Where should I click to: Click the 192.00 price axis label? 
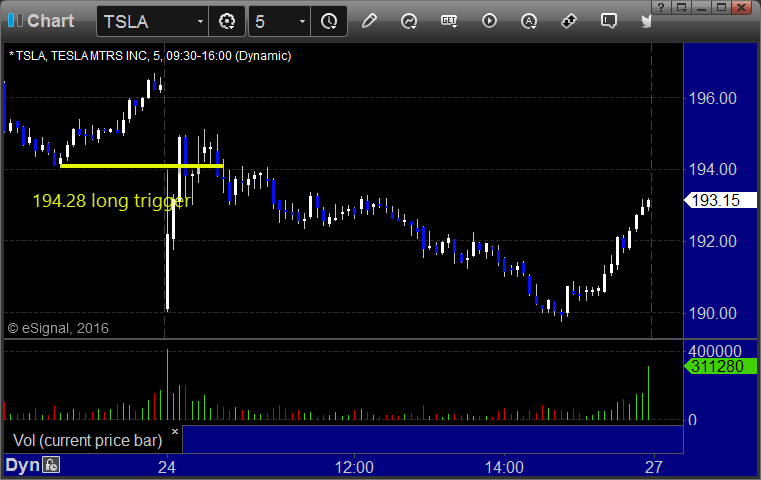tap(712, 241)
